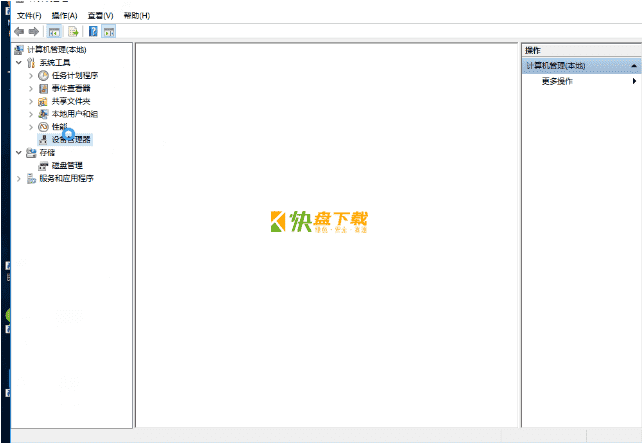Click the Back arrow toolbar icon
This screenshot has width=642, height=443.
(x=19, y=32)
